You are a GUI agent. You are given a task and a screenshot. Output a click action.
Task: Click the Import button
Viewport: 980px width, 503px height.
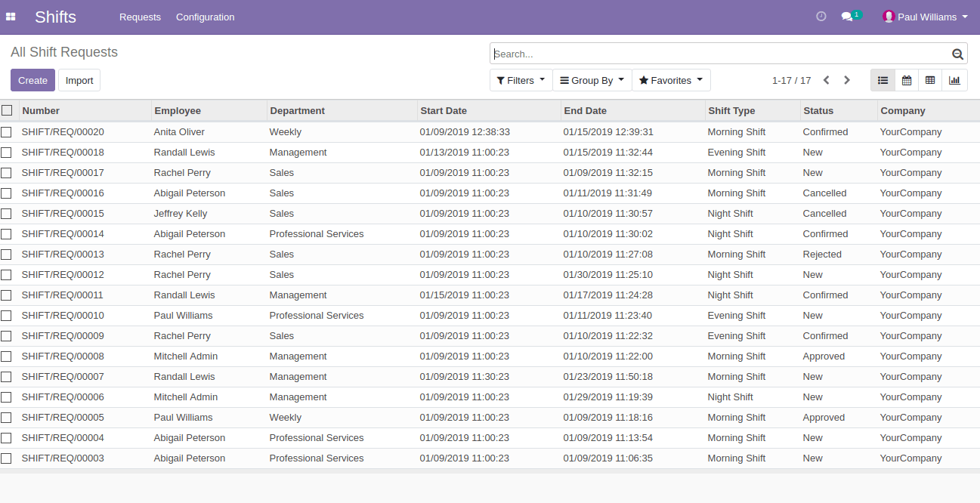79,80
